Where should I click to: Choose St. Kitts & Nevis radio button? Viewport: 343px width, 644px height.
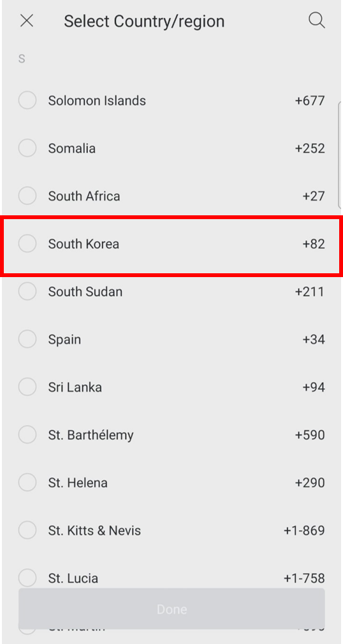[27, 530]
